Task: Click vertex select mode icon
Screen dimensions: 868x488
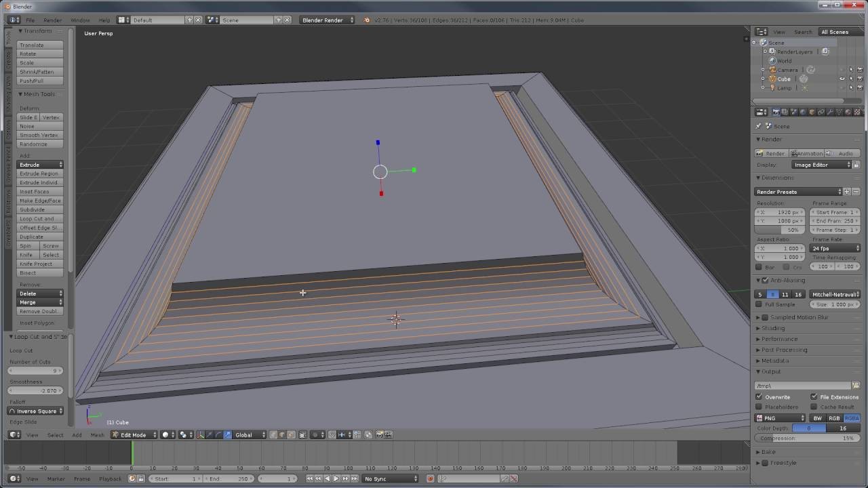Action: [273, 434]
